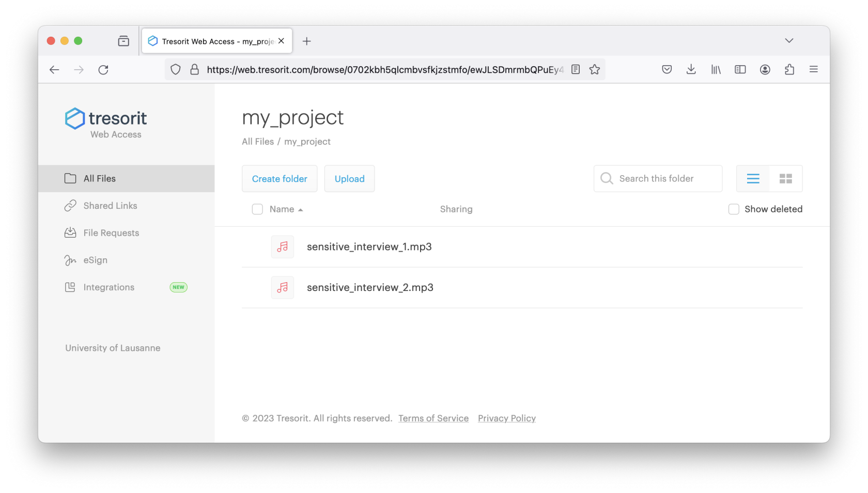Switch to grid view layout
The image size is (868, 493).
click(x=785, y=179)
